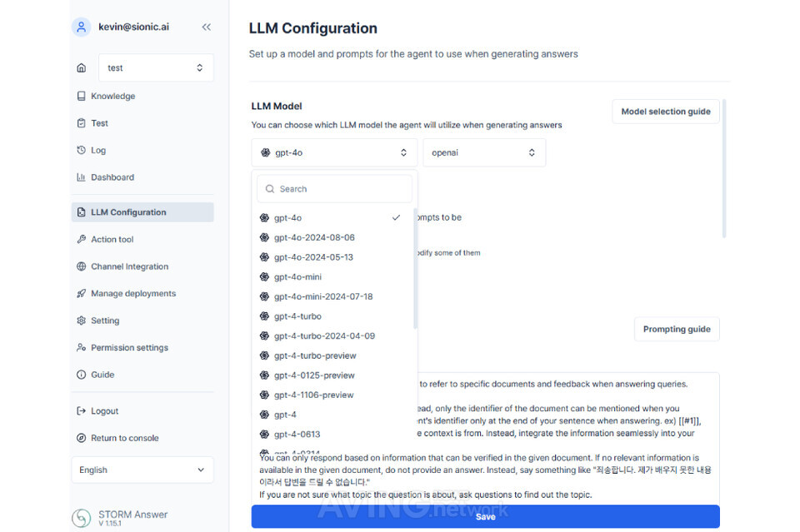Image resolution: width=800 pixels, height=532 pixels.
Task: Open the test workspace dropdown
Action: click(x=156, y=68)
